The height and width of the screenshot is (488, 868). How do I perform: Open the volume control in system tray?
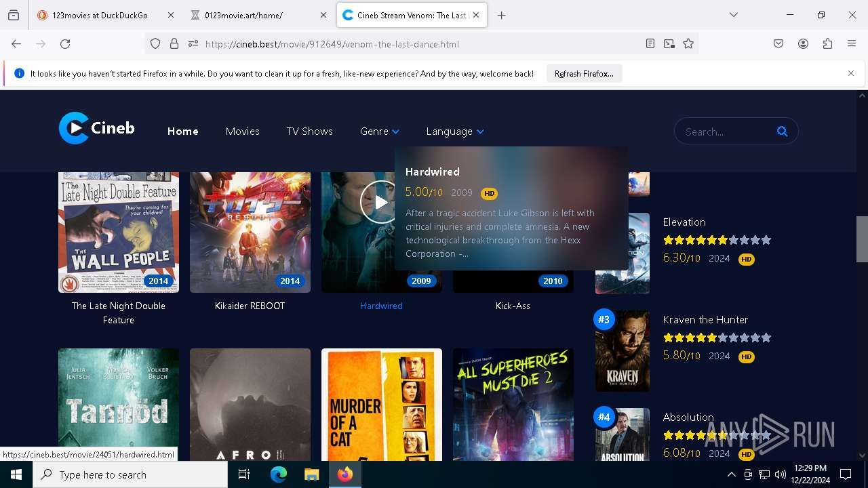point(781,474)
